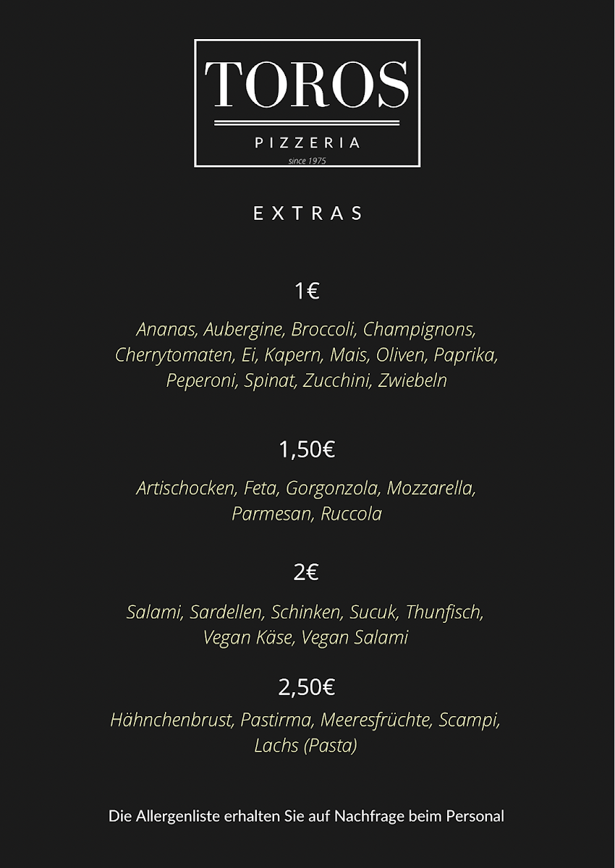Select the EXTRAS section title
This screenshot has width=615, height=868.
click(x=307, y=213)
